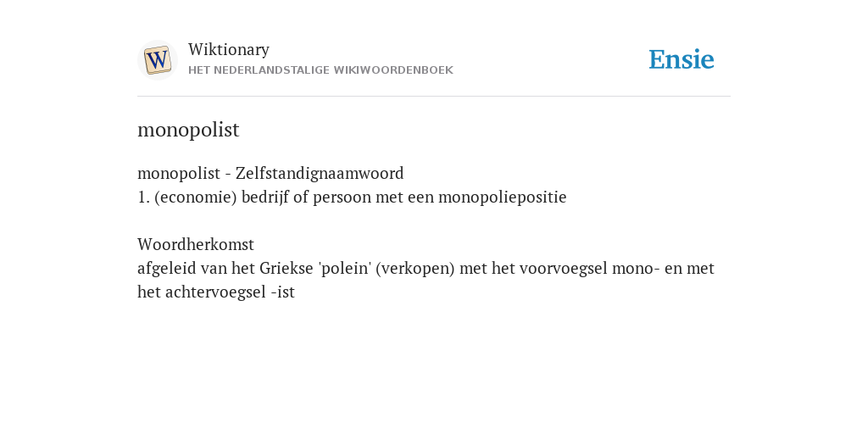
Task: Open the Ensie logo link
Action: pos(682,60)
